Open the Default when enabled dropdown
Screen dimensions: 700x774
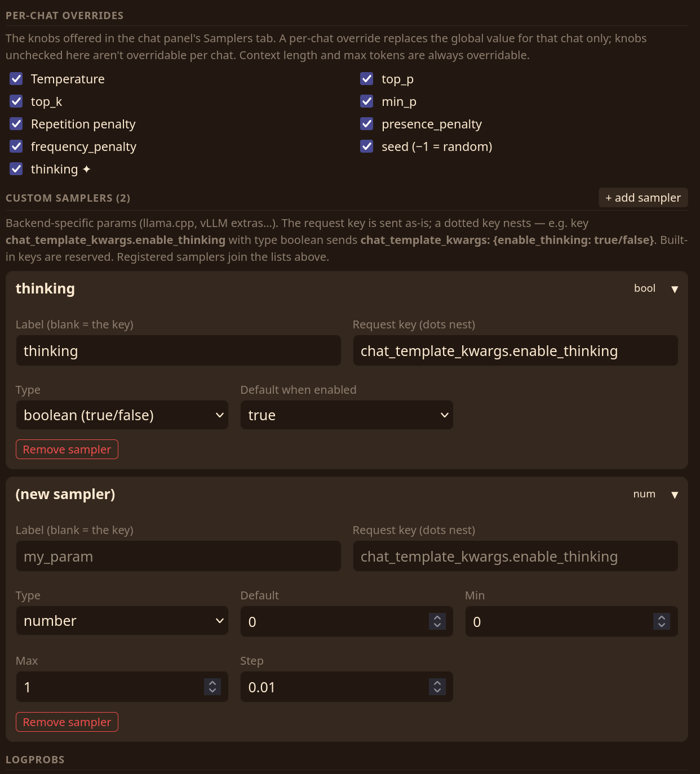click(x=347, y=415)
